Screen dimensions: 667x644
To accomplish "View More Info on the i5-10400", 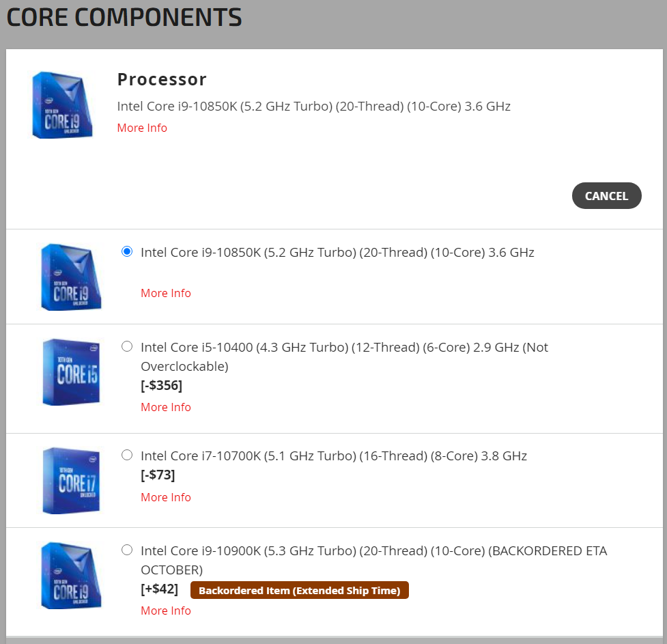I will point(166,407).
